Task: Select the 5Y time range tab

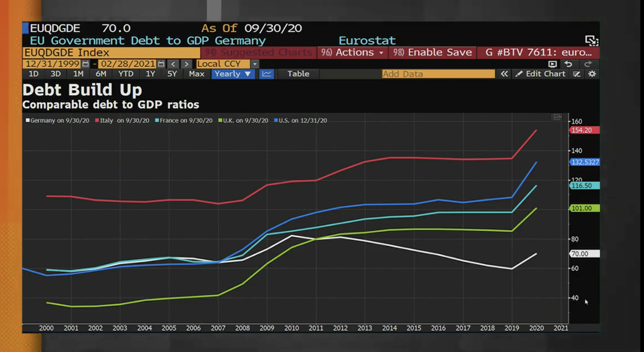Action: point(172,74)
